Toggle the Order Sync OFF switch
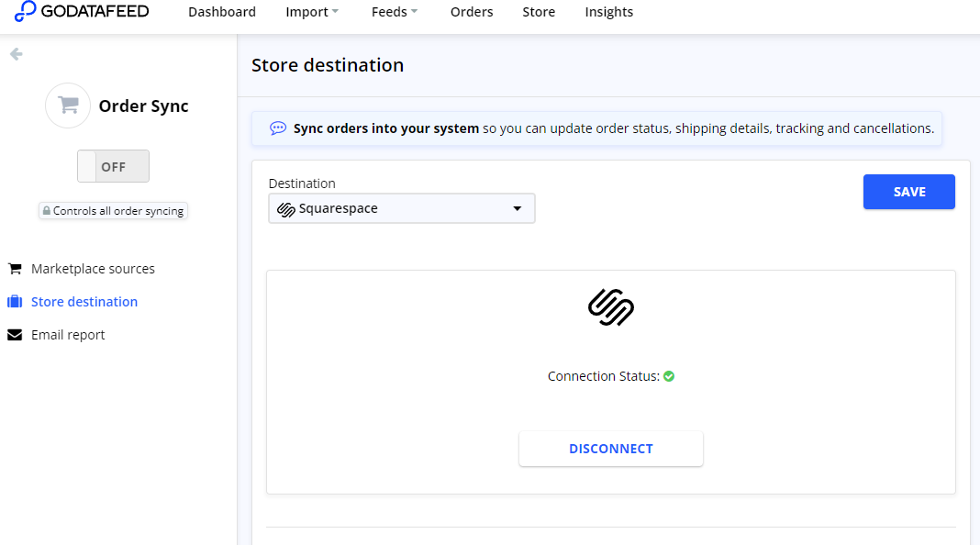The image size is (980, 545). [x=113, y=166]
